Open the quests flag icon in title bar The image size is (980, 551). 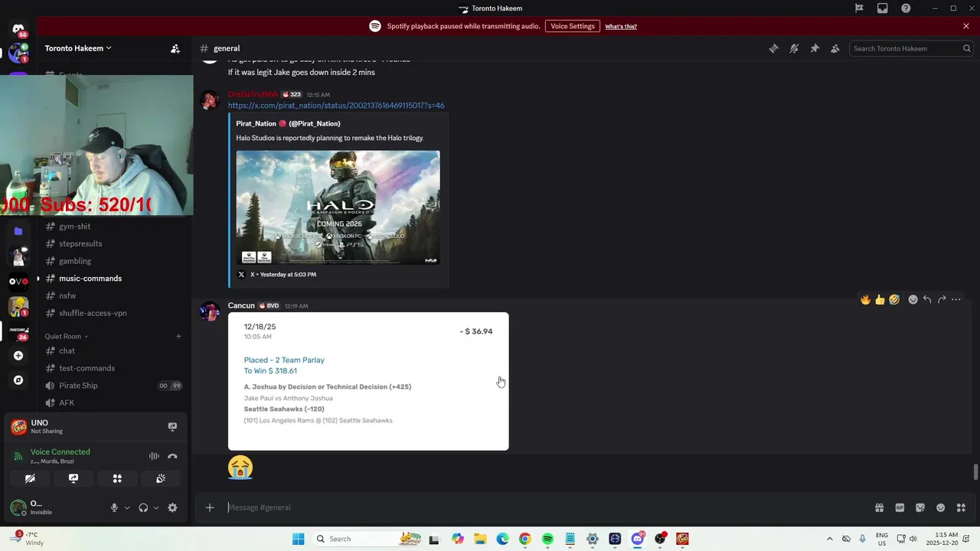pos(859,8)
